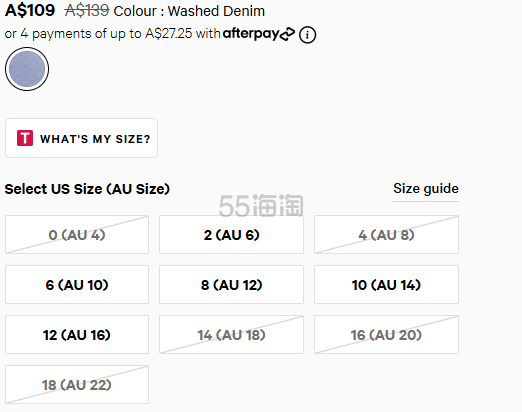522x412 pixels.
Task: Choose size 12 (AU 16)
Action: (x=77, y=335)
